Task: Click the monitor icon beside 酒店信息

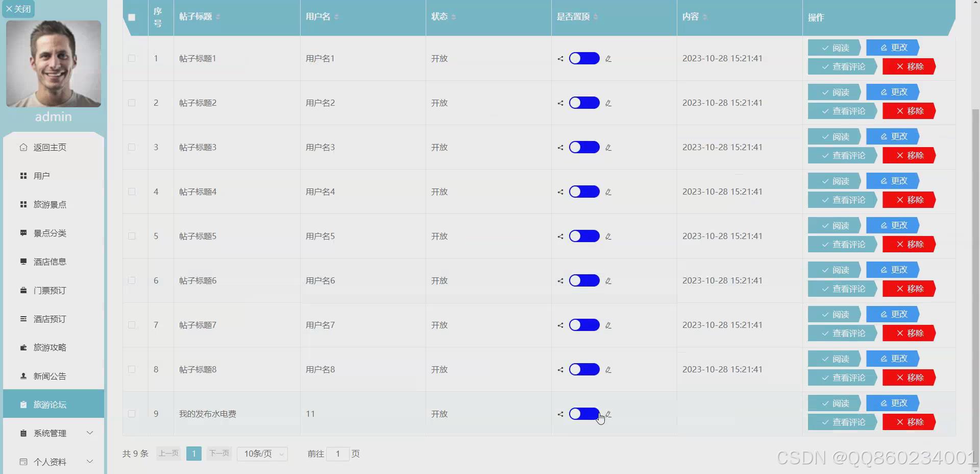Action: 23,262
